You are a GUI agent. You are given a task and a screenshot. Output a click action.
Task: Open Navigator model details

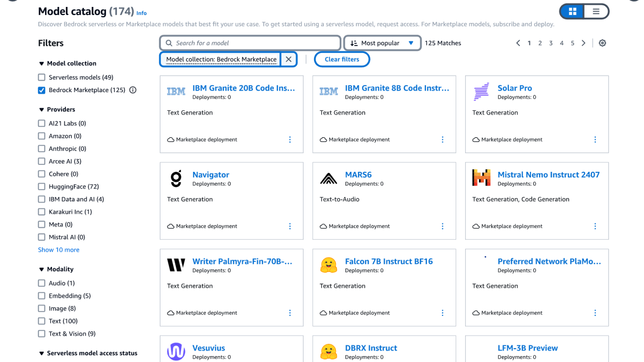(x=211, y=175)
